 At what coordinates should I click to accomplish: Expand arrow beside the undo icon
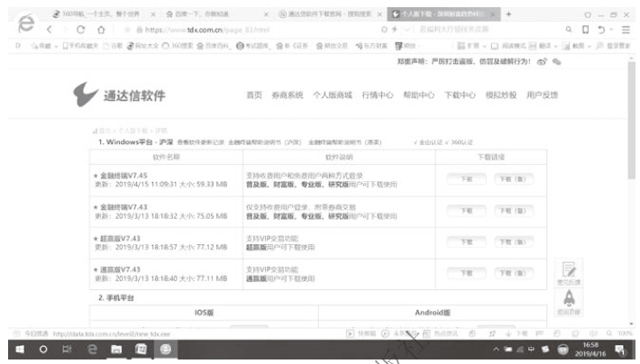(611, 30)
